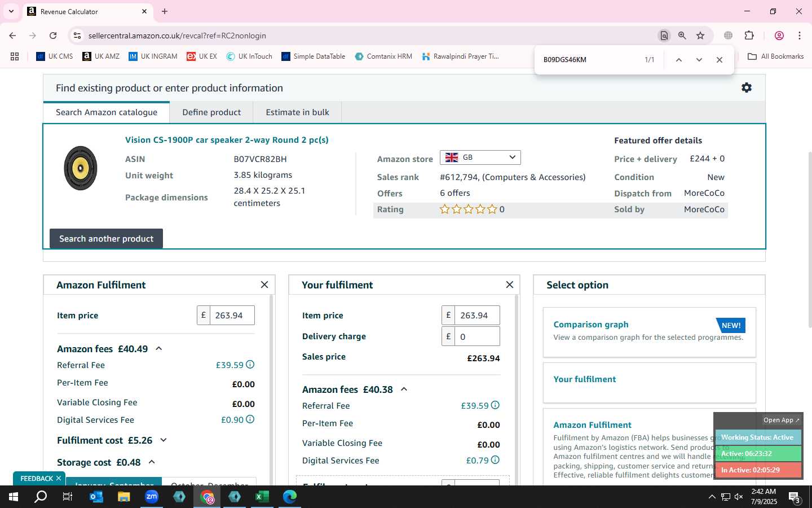Open a new browser tab
Screen dimensions: 812x508
[x=165, y=11]
